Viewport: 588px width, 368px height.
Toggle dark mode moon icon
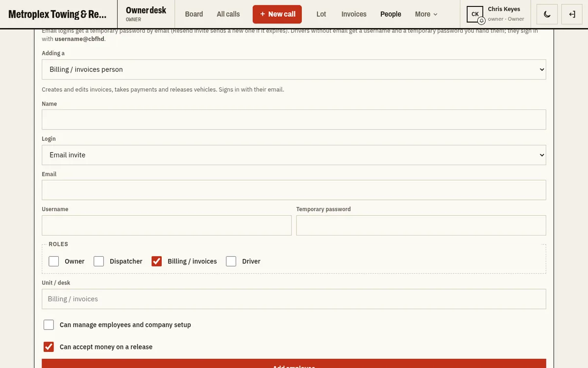click(x=547, y=14)
